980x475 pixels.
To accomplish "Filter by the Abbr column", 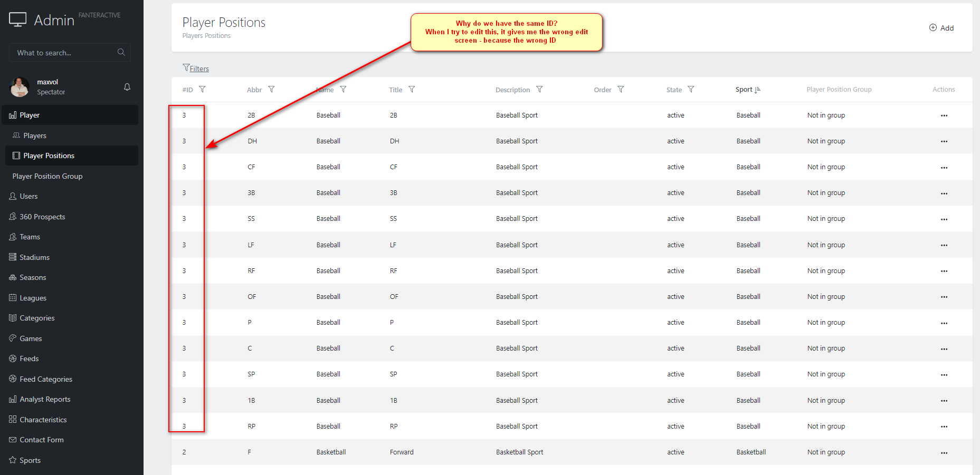I will (271, 89).
